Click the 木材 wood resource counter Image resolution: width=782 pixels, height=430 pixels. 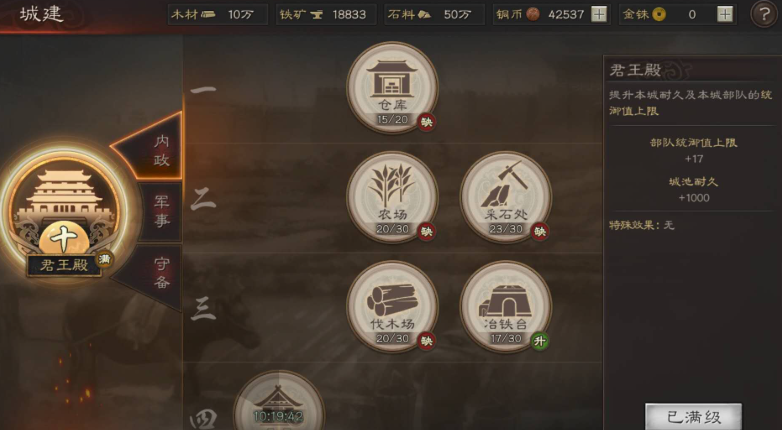pyautogui.click(x=217, y=14)
